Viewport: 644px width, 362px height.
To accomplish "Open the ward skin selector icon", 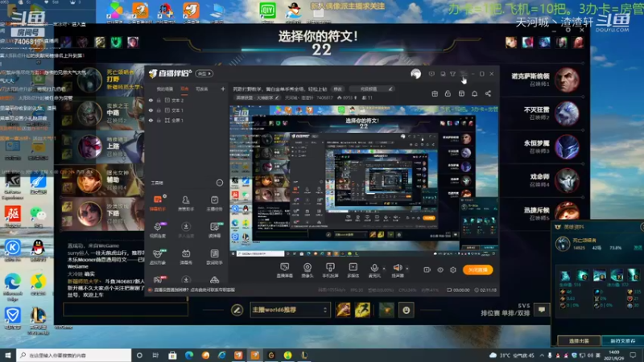I will [x=386, y=310].
